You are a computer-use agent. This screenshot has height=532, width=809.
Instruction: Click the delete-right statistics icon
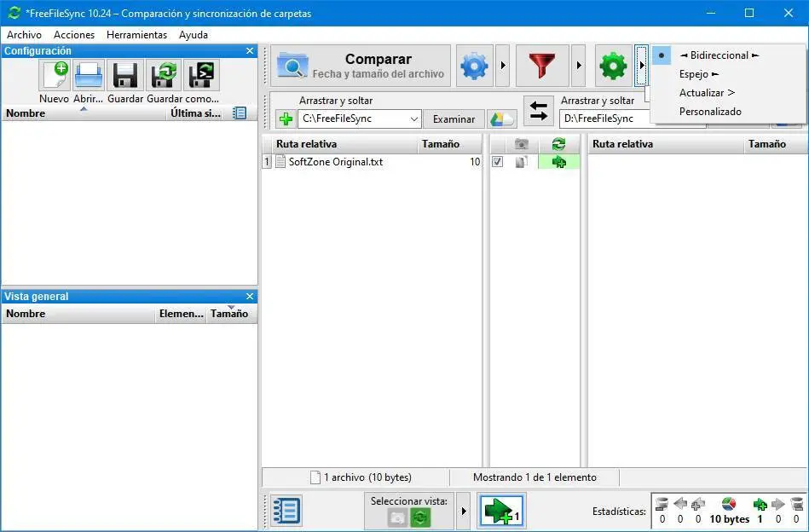(x=796, y=504)
